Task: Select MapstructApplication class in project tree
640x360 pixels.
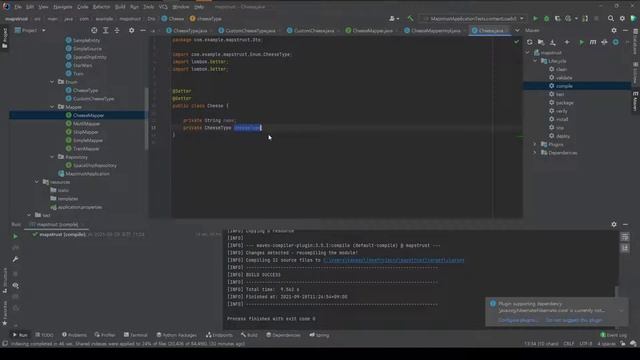Action: [83, 173]
